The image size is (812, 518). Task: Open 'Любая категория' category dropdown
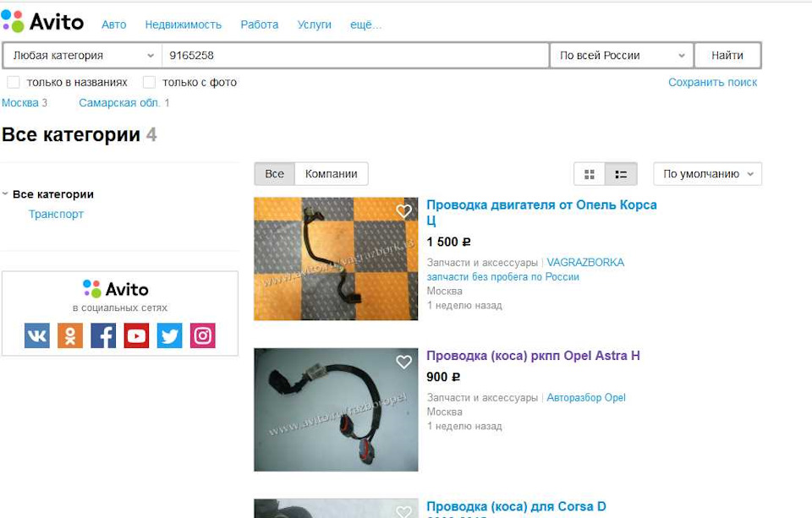(82, 56)
